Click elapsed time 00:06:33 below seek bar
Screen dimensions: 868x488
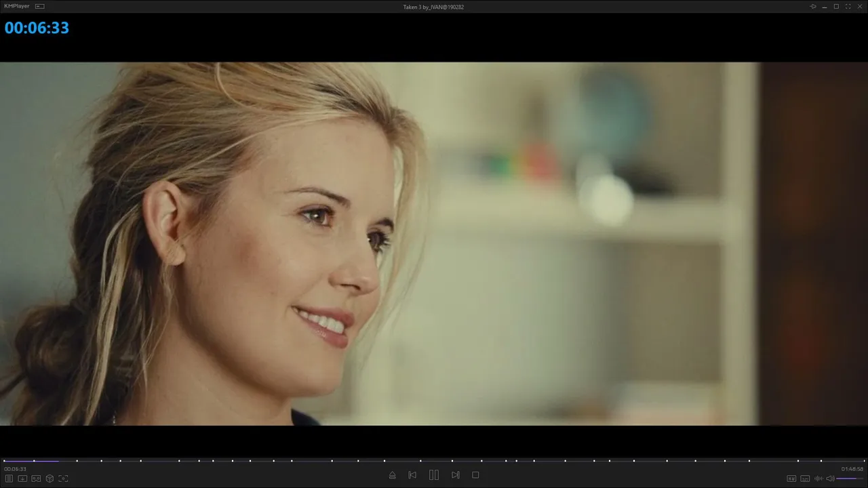pyautogui.click(x=15, y=469)
